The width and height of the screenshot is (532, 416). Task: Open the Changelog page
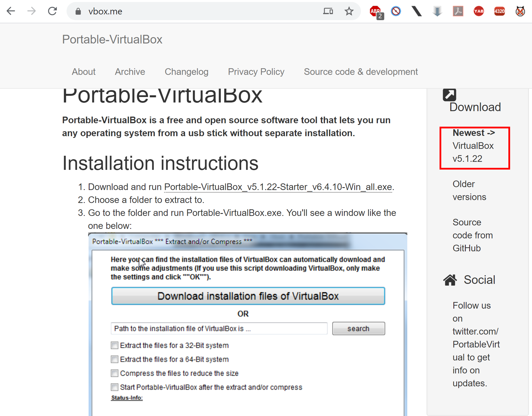(x=186, y=72)
